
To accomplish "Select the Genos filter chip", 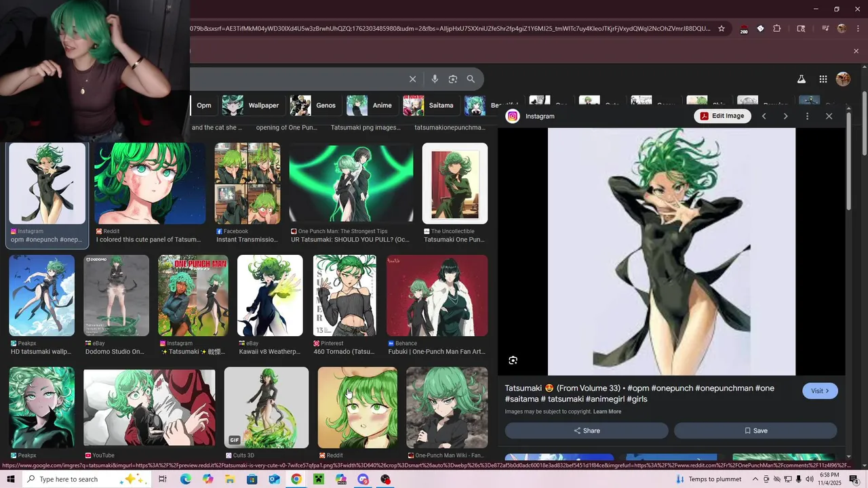I will [x=315, y=105].
